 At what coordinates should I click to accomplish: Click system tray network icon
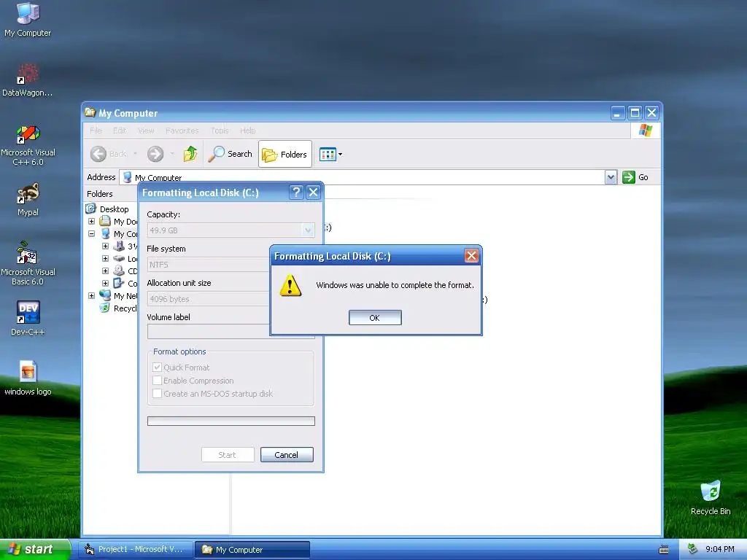tap(693, 550)
